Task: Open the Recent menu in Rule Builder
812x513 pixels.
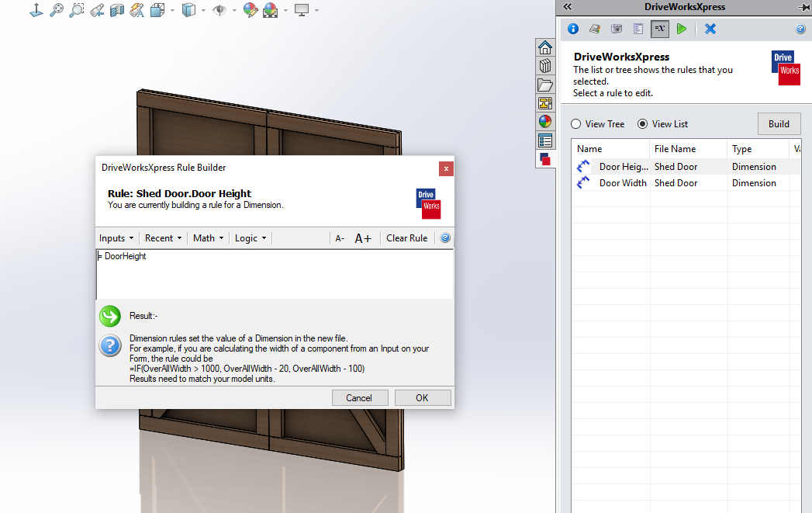Action: (163, 238)
